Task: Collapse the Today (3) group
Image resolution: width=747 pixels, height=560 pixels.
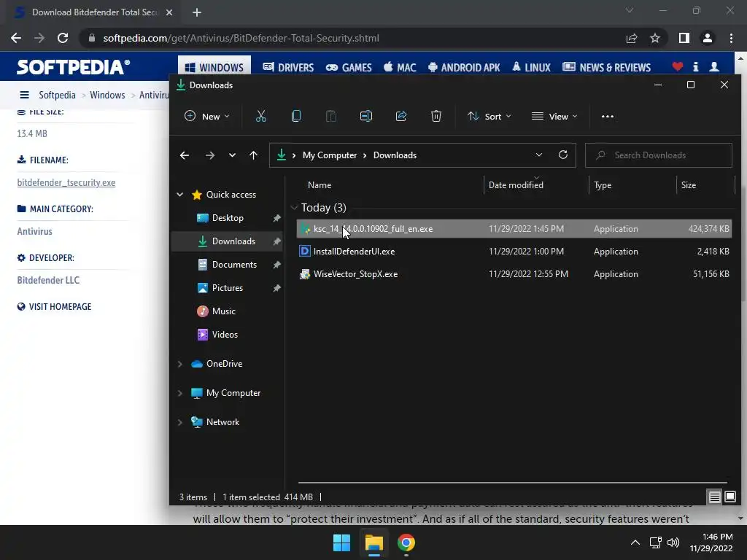Action: click(295, 208)
